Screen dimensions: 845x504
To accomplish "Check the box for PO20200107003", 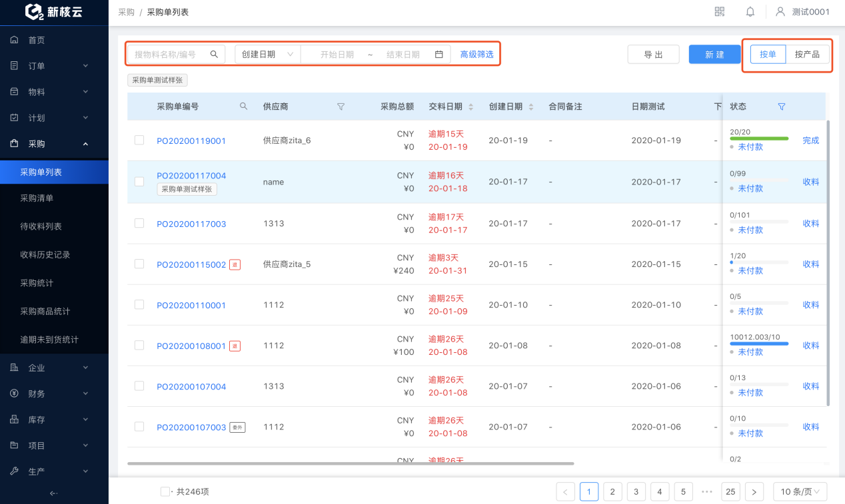I will pyautogui.click(x=139, y=426).
